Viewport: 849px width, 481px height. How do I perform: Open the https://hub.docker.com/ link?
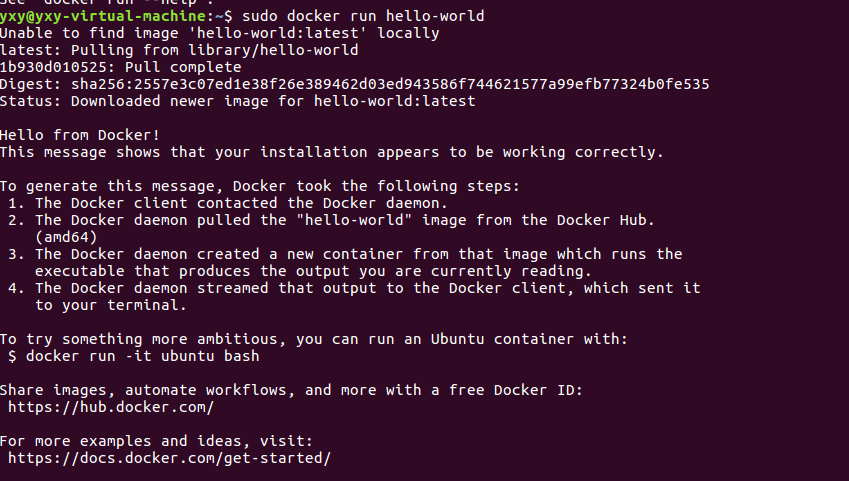111,407
